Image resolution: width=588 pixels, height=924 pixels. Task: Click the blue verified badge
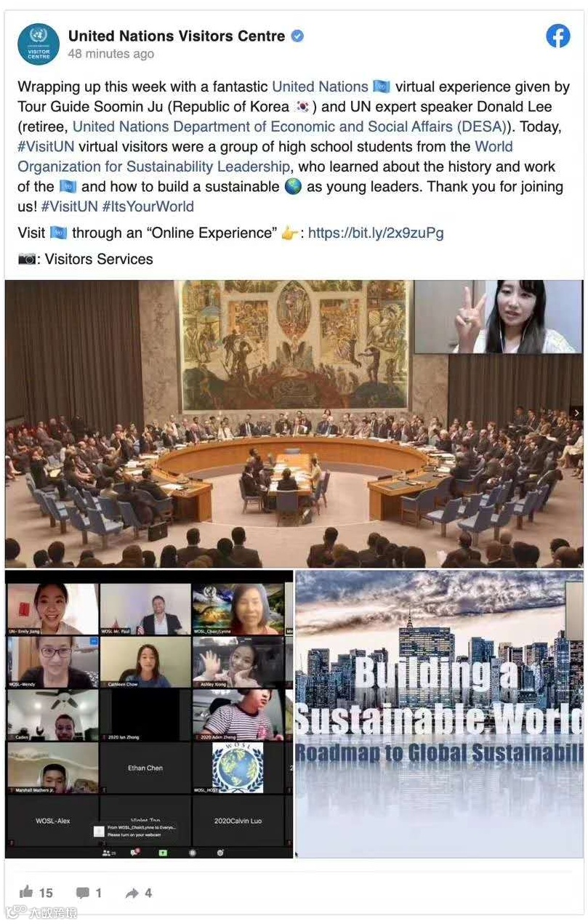pyautogui.click(x=297, y=36)
